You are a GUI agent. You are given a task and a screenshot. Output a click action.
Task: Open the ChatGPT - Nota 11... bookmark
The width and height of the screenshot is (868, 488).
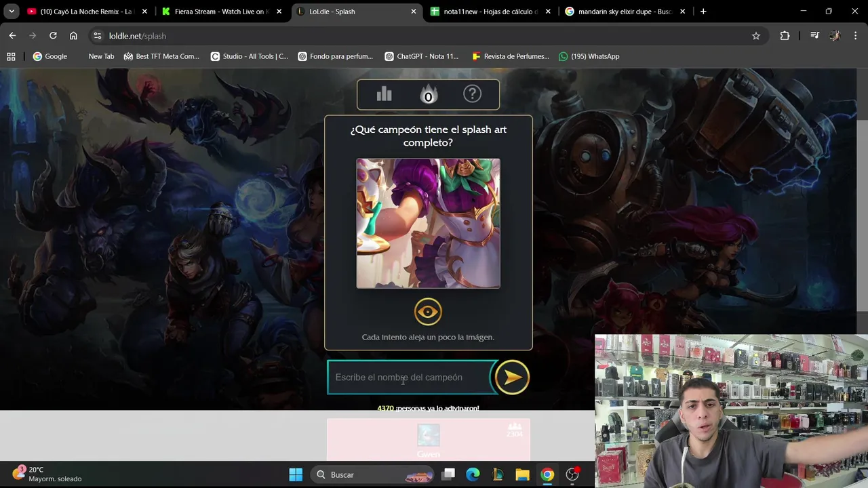point(422,56)
